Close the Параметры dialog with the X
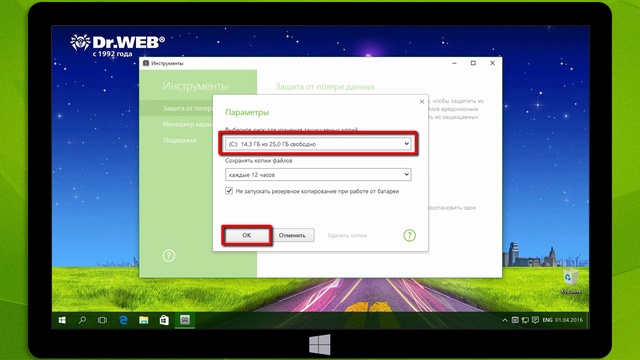 [x=422, y=102]
